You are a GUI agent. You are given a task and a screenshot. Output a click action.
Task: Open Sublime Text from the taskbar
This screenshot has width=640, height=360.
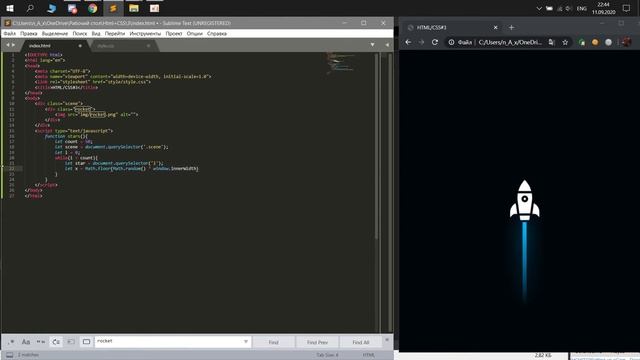click(x=113, y=8)
